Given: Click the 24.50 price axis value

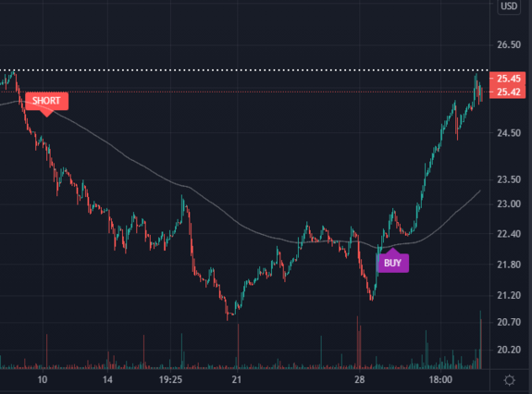Looking at the screenshot, I should click(509, 133).
